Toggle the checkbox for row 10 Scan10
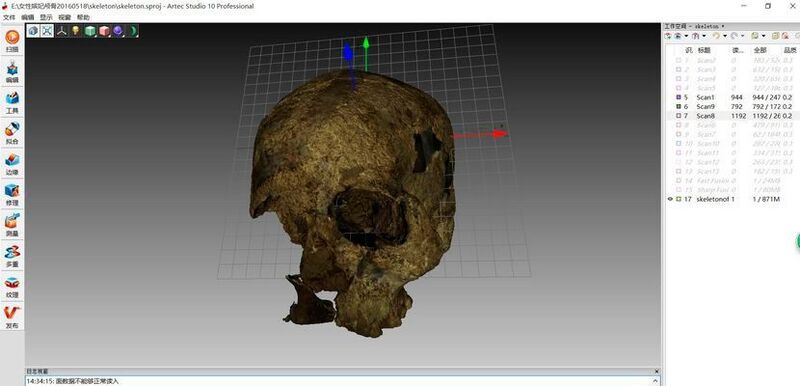Image resolution: width=800 pixels, height=386 pixels. tap(679, 143)
